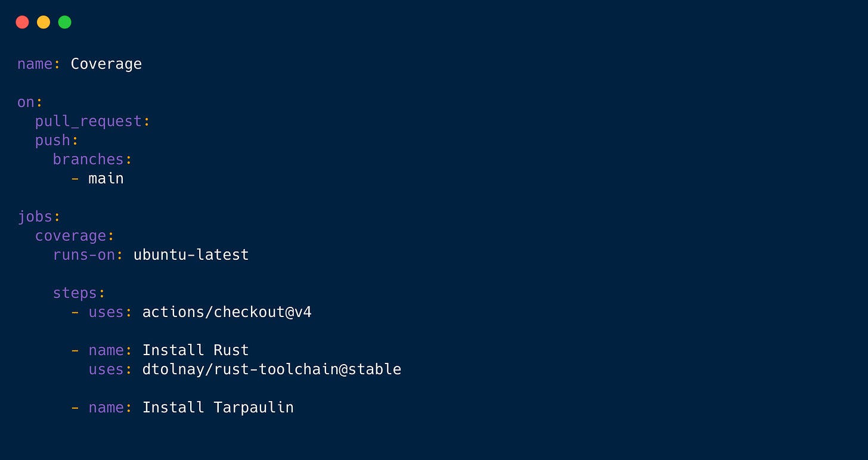This screenshot has width=868, height=460.
Task: Click the 'jobs:' key
Action: click(39, 217)
